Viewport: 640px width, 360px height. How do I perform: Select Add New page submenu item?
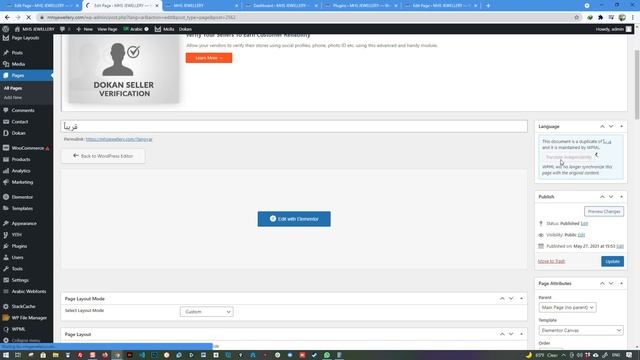pyautogui.click(x=13, y=98)
